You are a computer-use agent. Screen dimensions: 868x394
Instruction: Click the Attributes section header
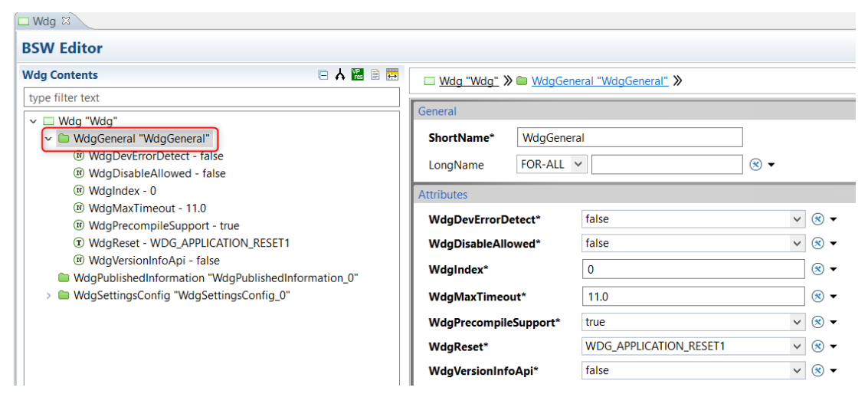635,195
